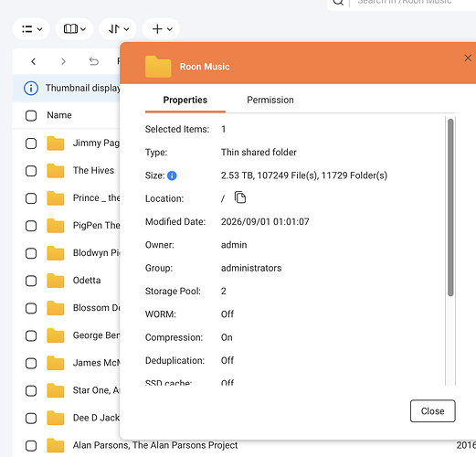The width and height of the screenshot is (476, 457).
Task: Check the Odetta folder checkbox
Action: 31,281
